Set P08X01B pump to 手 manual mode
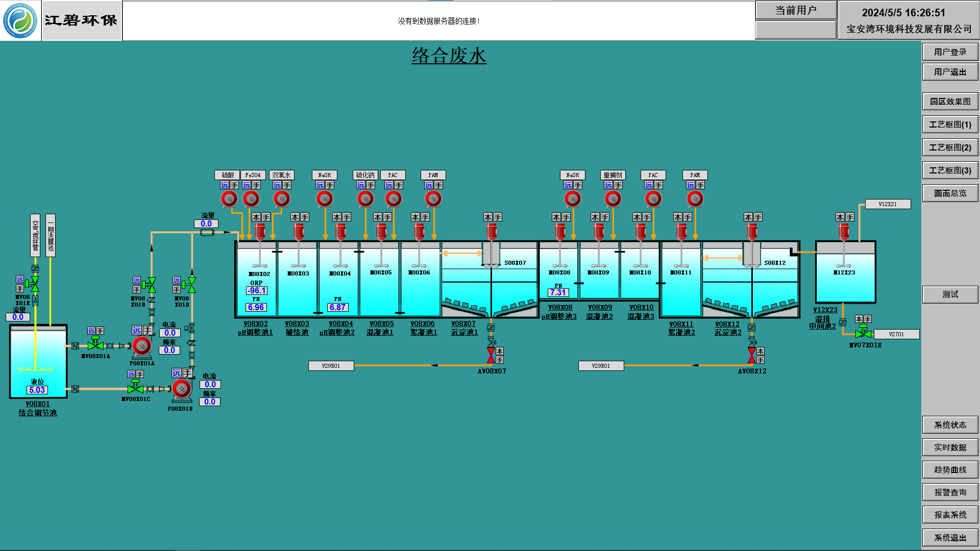The height and width of the screenshot is (551, 980). 187,373
